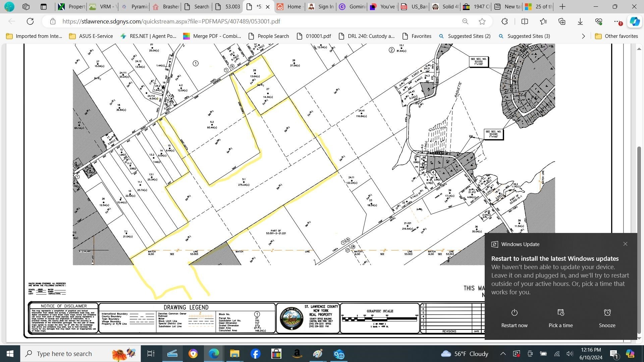Reload the page with refresh icon
Viewport: 644px width, 362px height.
30,21
